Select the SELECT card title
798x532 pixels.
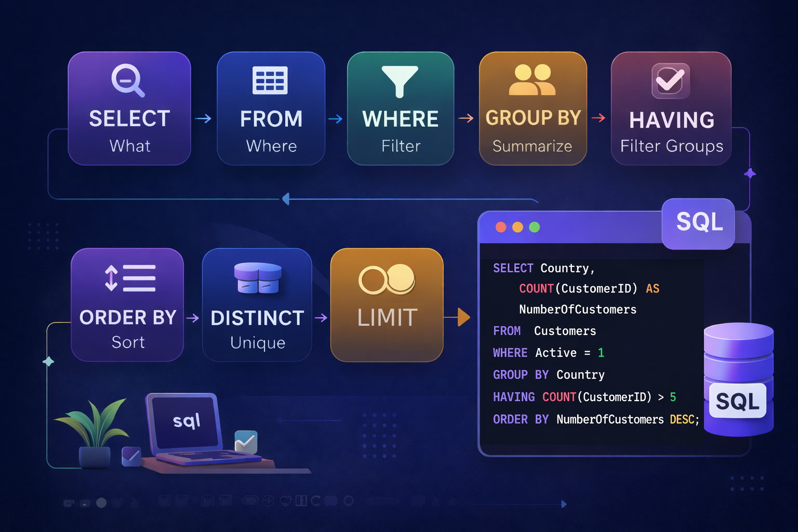coord(129,119)
